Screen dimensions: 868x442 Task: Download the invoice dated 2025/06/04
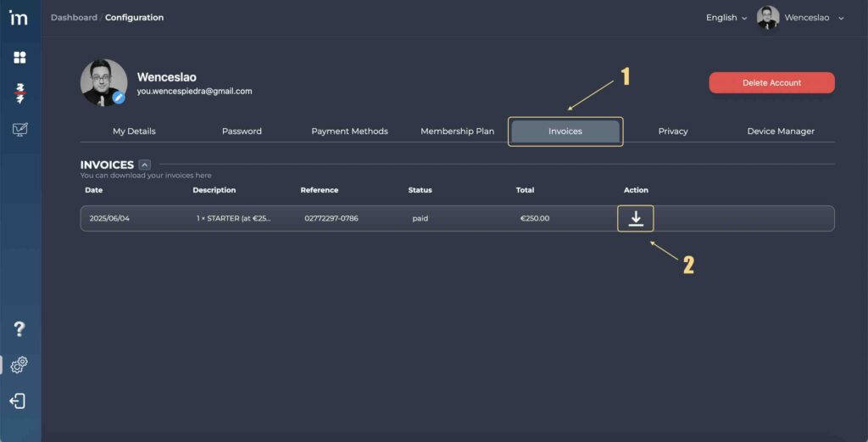(x=636, y=219)
